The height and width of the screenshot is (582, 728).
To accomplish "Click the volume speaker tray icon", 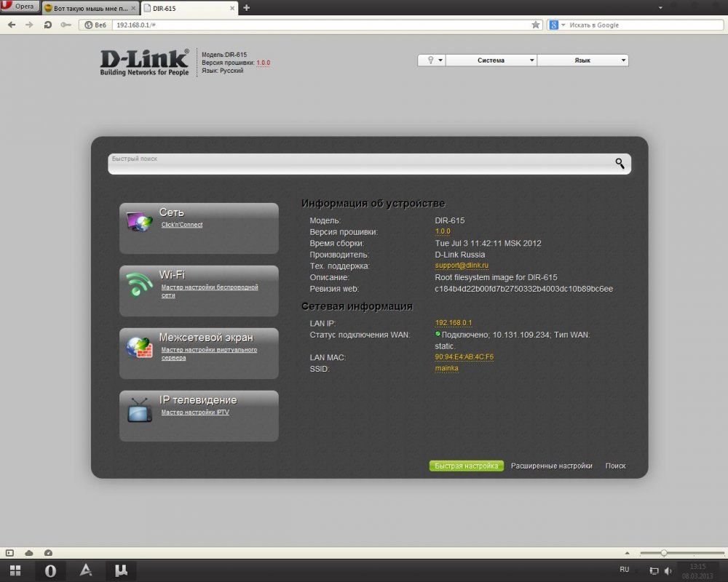I will point(668,571).
